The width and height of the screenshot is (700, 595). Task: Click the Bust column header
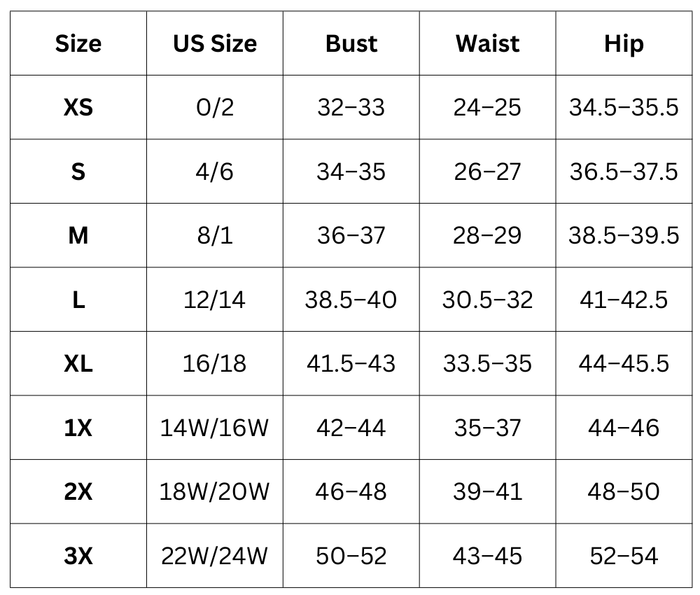(x=351, y=43)
